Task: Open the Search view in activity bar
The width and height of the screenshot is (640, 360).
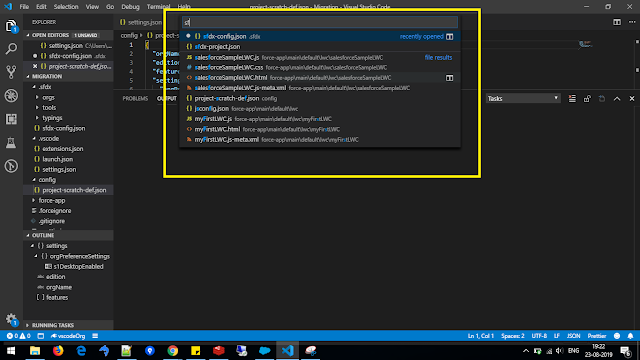Action: click(11, 49)
